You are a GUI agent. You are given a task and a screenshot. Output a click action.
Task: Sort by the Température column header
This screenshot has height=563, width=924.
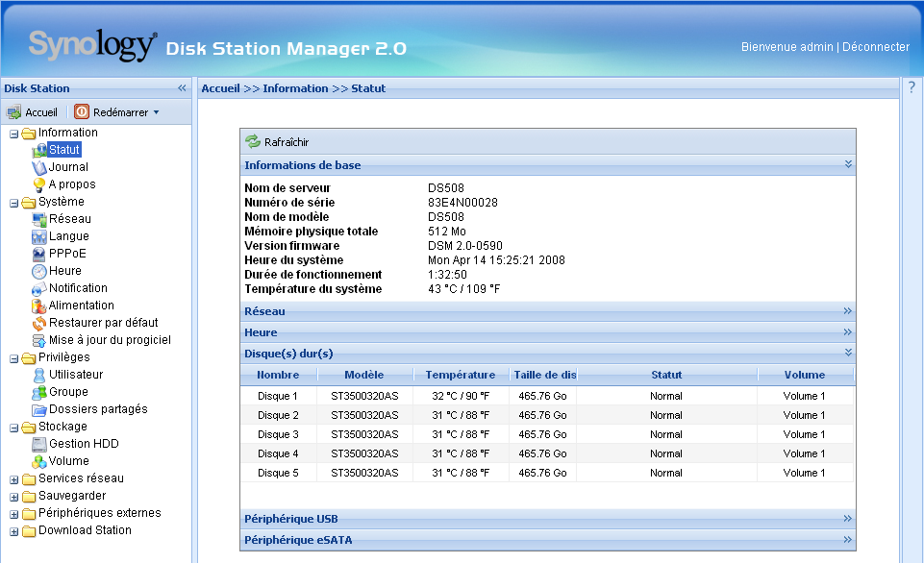pos(461,375)
